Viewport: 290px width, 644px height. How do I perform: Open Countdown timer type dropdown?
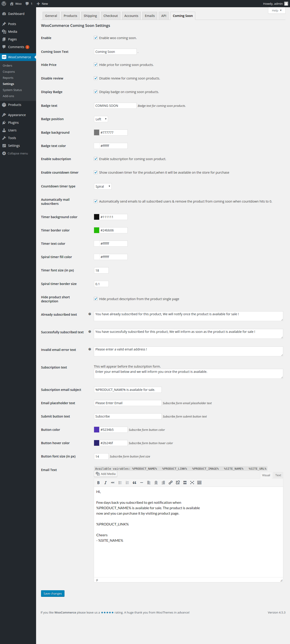click(x=103, y=186)
